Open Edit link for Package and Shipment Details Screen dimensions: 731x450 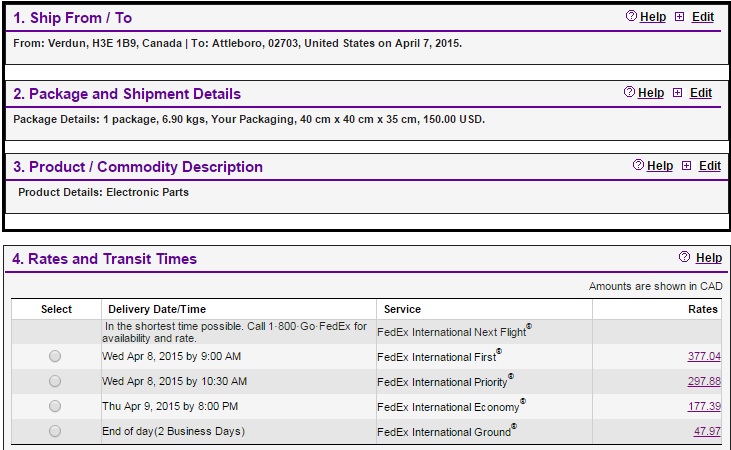click(x=701, y=93)
